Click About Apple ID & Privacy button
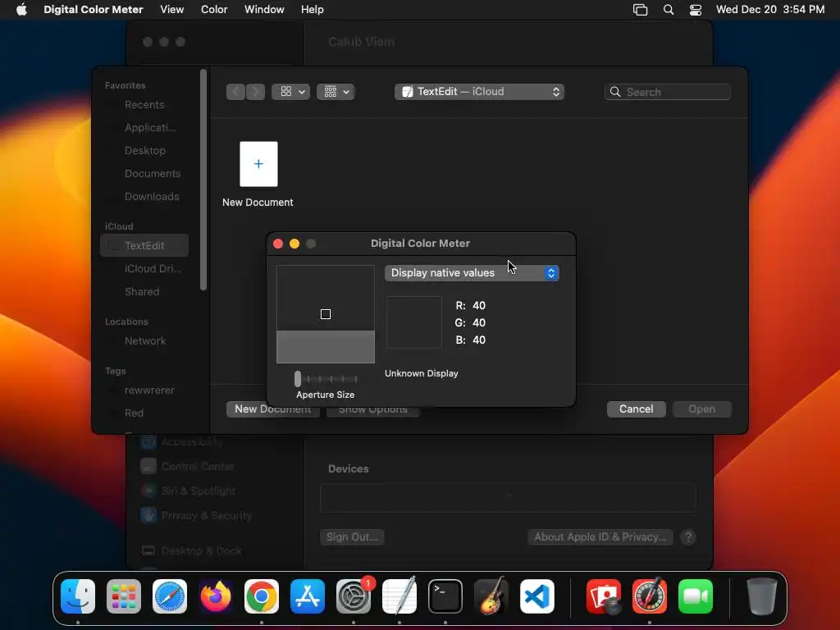 600,536
